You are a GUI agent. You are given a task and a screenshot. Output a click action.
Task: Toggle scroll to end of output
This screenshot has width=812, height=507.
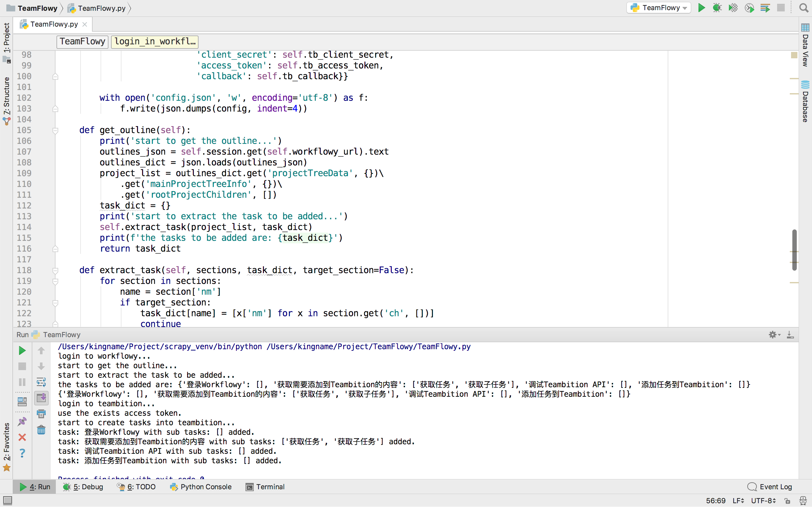(x=41, y=398)
